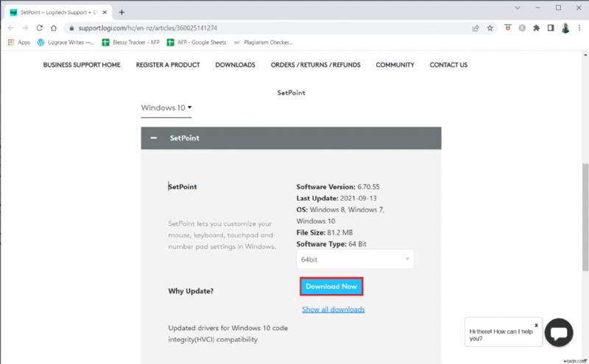
Task: Open the grey circular K extension icon
Action: point(522,28)
